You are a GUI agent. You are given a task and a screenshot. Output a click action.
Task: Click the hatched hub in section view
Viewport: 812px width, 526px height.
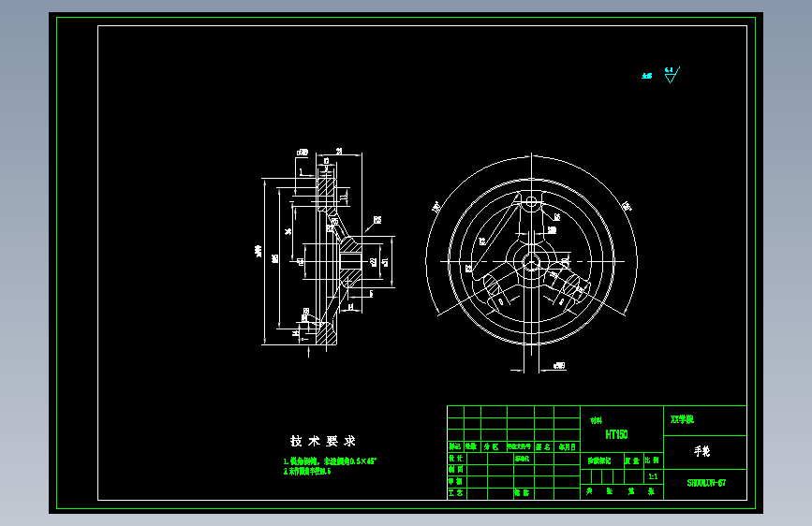click(350, 260)
